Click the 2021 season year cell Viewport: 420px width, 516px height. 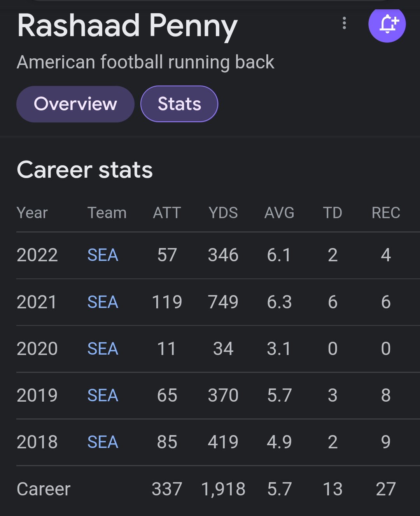(x=37, y=302)
